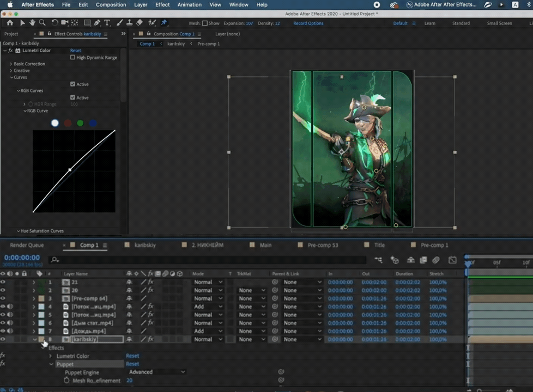Select the Hand tool

[x=32, y=23]
